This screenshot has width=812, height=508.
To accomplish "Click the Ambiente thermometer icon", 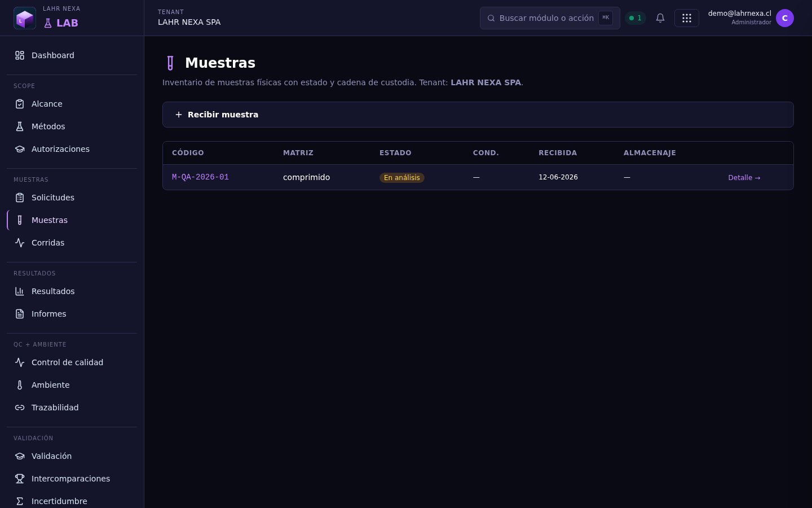I will pos(20,385).
